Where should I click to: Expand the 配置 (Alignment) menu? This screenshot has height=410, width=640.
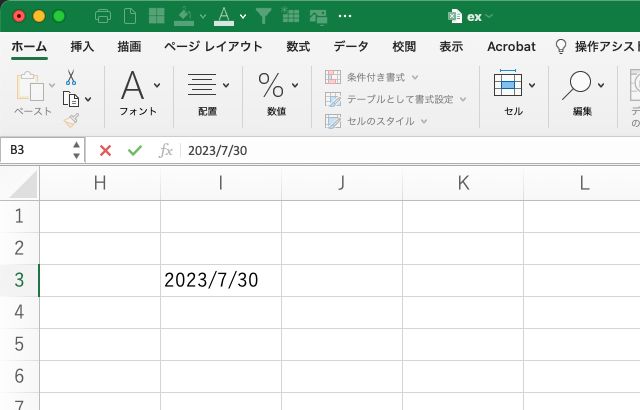pyautogui.click(x=208, y=95)
